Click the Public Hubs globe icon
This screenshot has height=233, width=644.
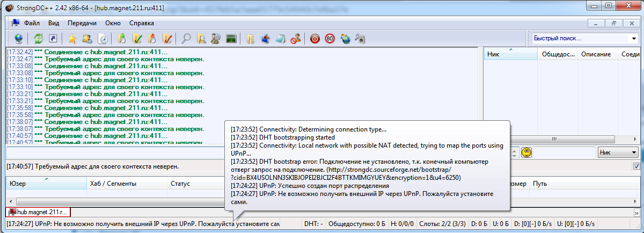click(x=19, y=39)
